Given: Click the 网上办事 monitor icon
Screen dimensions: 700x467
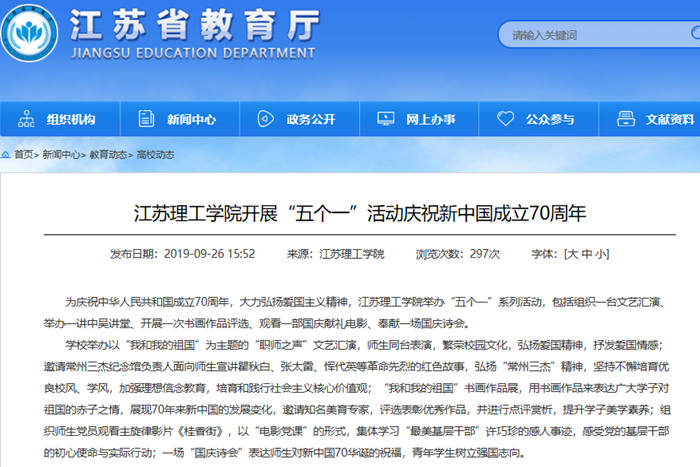Looking at the screenshot, I should click(x=386, y=119).
